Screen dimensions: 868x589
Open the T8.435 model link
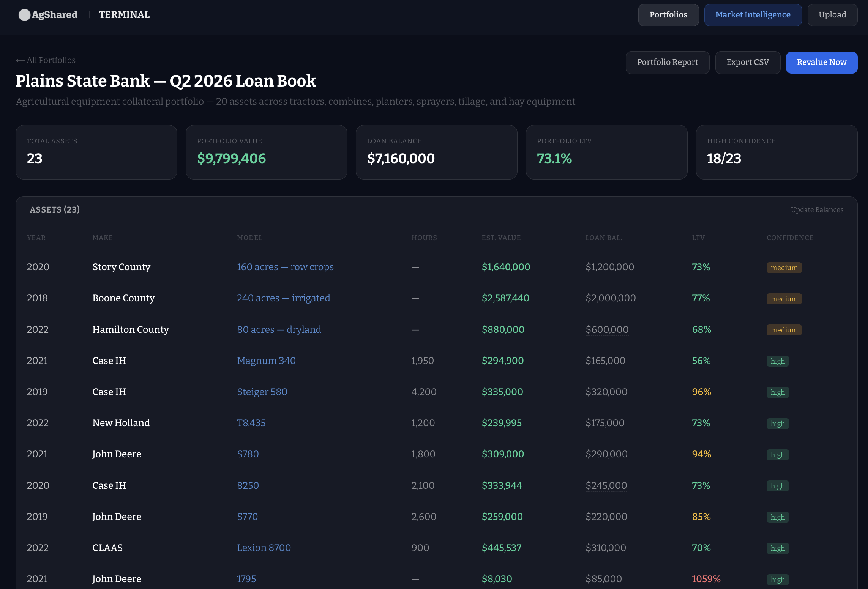(251, 423)
